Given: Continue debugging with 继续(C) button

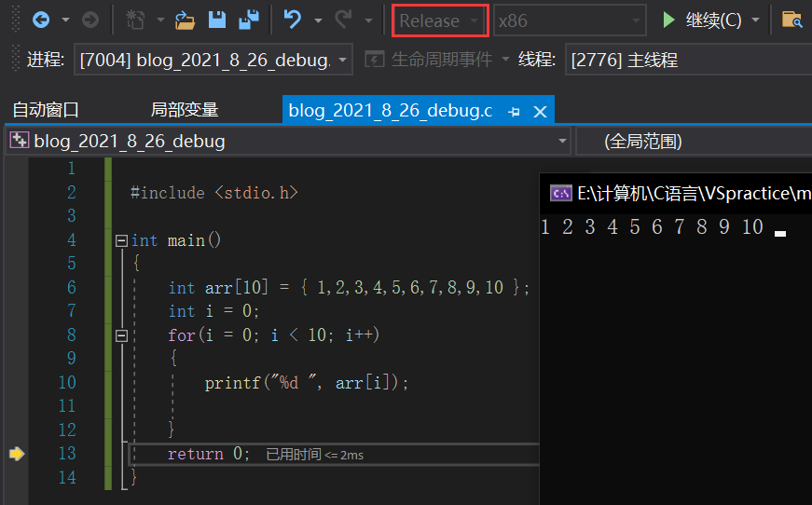Looking at the screenshot, I should [x=701, y=20].
